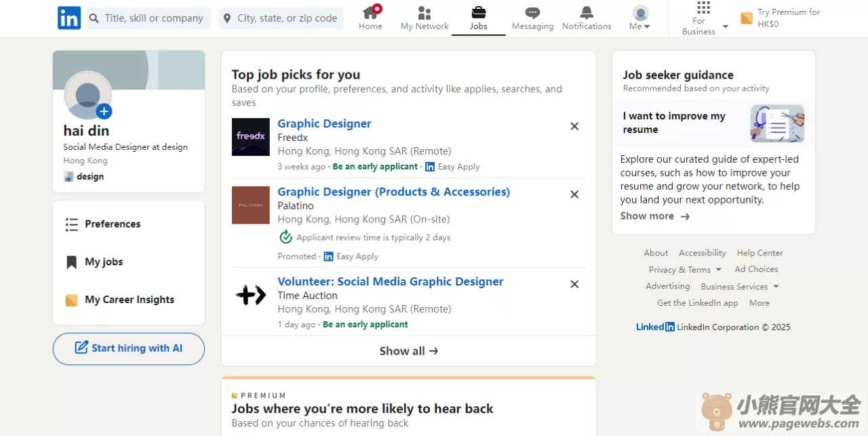
Task: Click the Time Auction company name text
Action: click(x=307, y=296)
